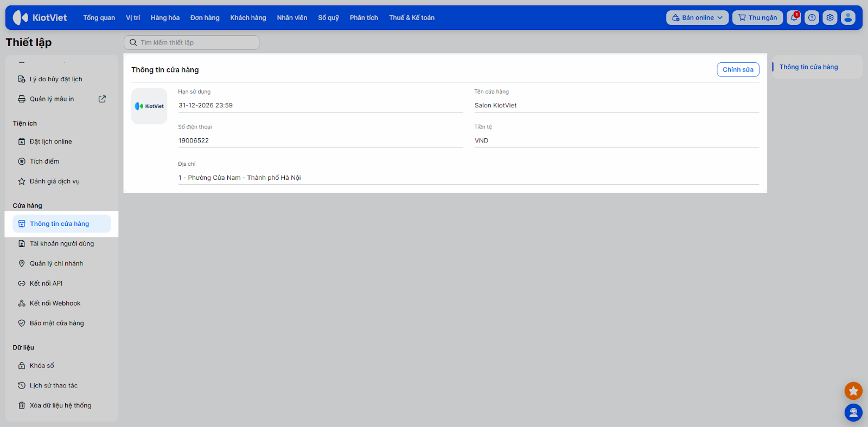
Task: Open the Thuế & Kế toán menu
Action: [x=412, y=18]
